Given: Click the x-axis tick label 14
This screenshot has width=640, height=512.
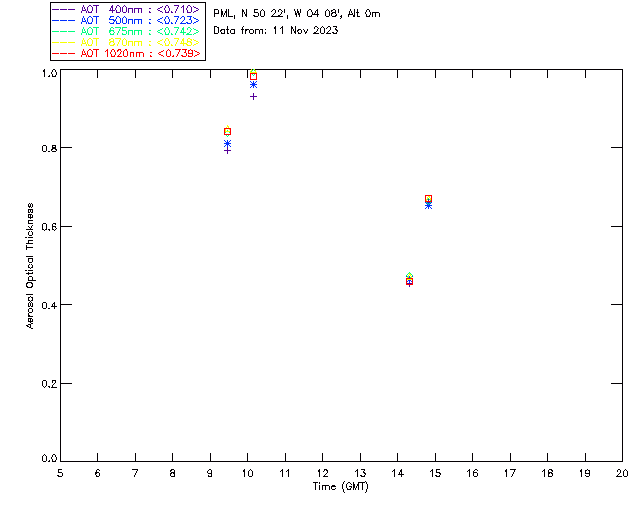Looking at the screenshot, I should tap(398, 473).
